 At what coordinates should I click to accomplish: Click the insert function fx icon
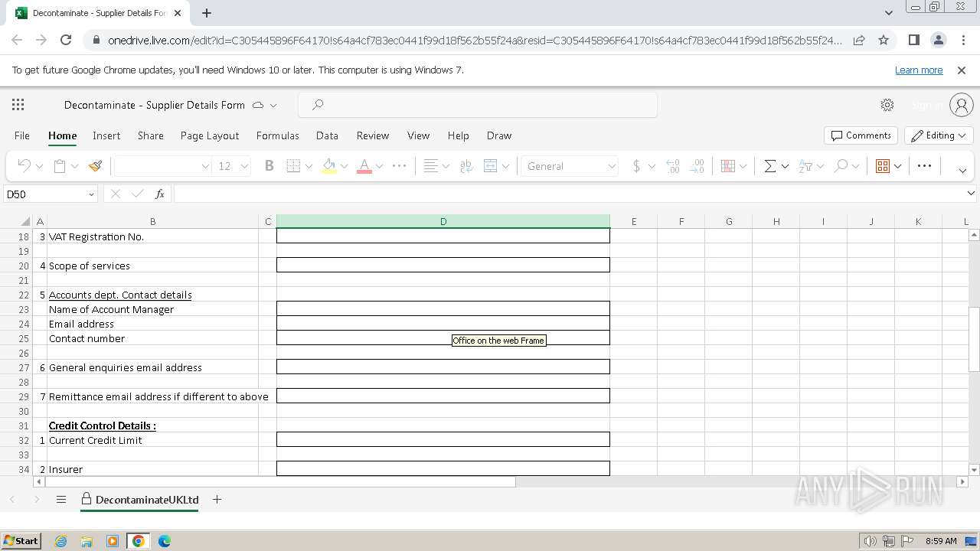(159, 194)
